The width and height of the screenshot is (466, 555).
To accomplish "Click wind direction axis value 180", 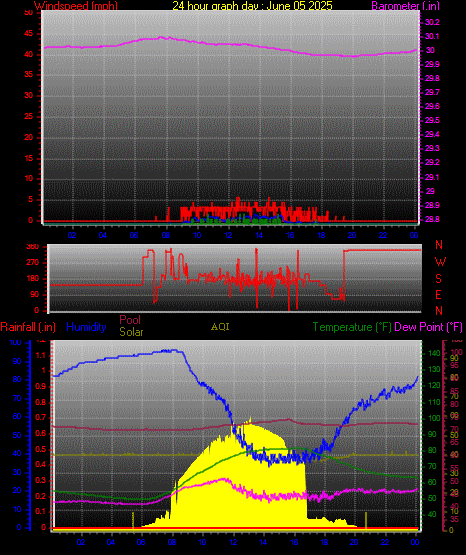I will point(33,279).
